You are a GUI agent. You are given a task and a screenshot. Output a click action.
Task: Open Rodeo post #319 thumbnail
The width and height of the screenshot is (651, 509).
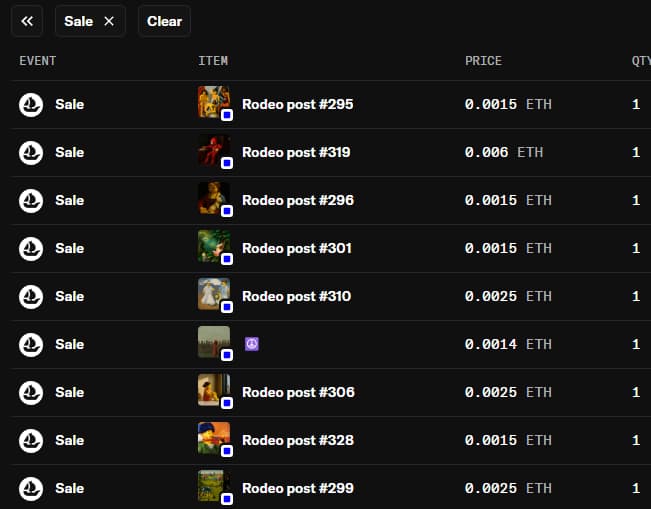point(213,150)
